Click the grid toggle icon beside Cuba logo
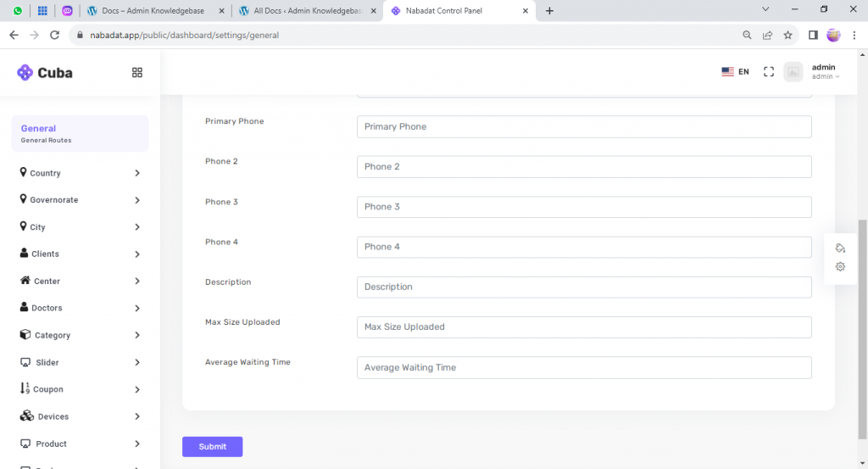 click(x=137, y=73)
